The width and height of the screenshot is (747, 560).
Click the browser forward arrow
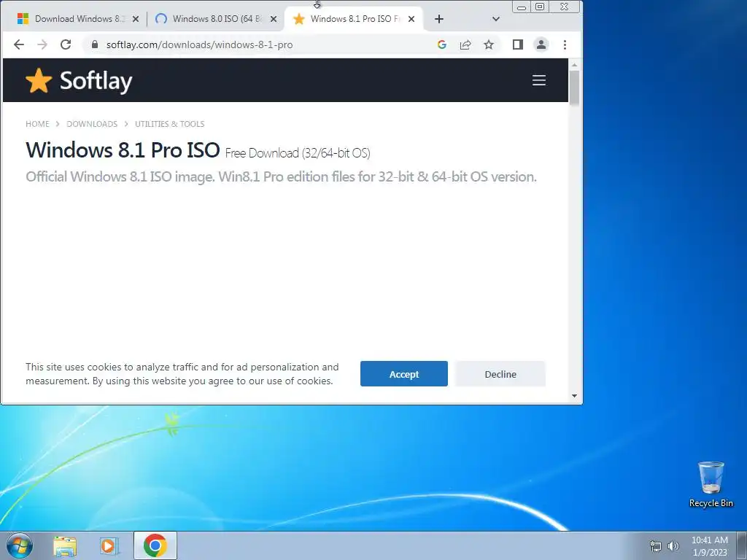(42, 44)
